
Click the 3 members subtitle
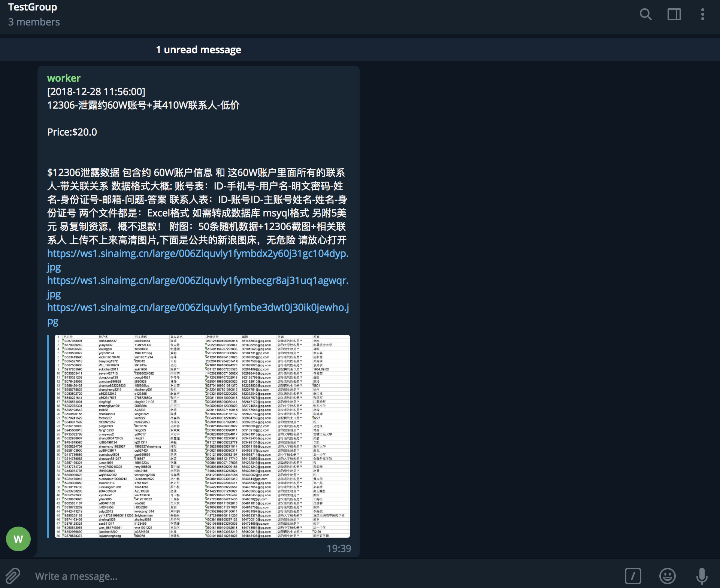point(34,22)
